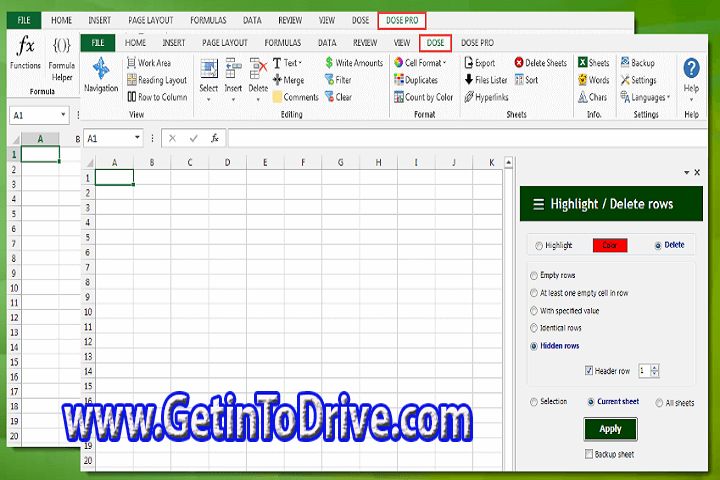The height and width of the screenshot is (480, 720).
Task: Select the Current sheet scope option
Action: pos(591,402)
